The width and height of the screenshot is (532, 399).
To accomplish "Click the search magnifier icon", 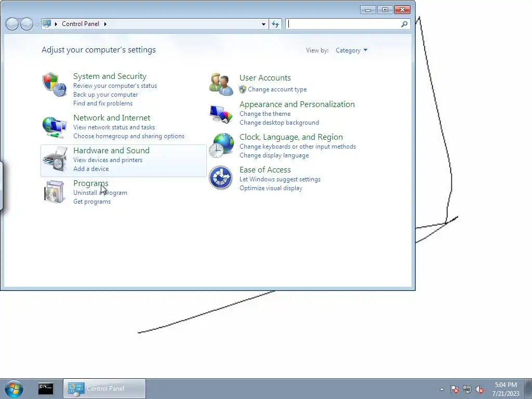I will pyautogui.click(x=404, y=24).
